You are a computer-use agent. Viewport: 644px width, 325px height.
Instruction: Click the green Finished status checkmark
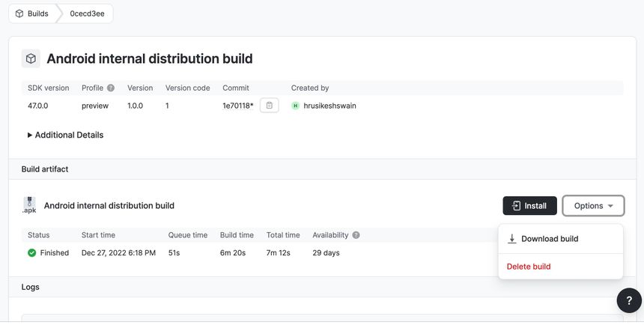31,253
